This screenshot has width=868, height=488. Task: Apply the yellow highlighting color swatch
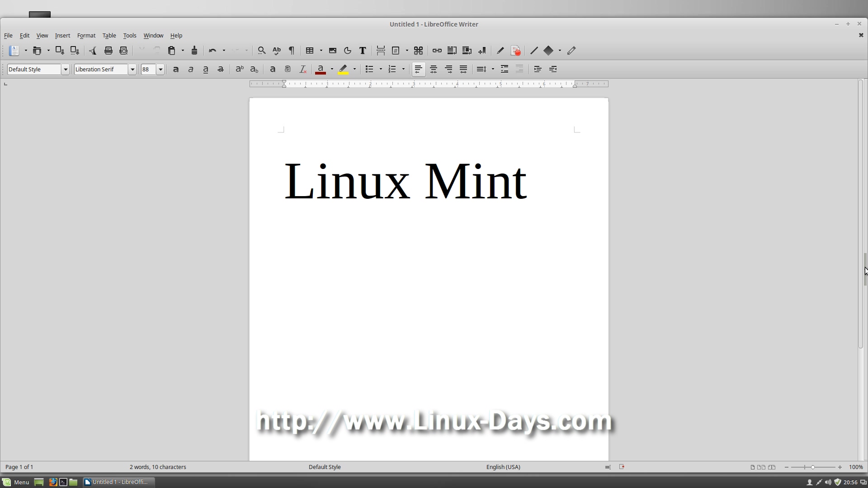click(x=343, y=69)
